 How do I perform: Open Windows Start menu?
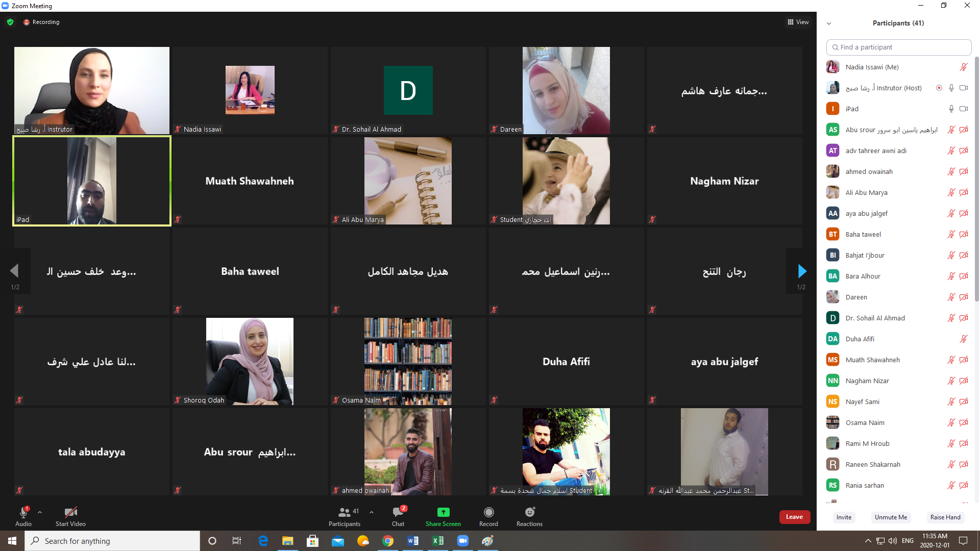point(12,541)
